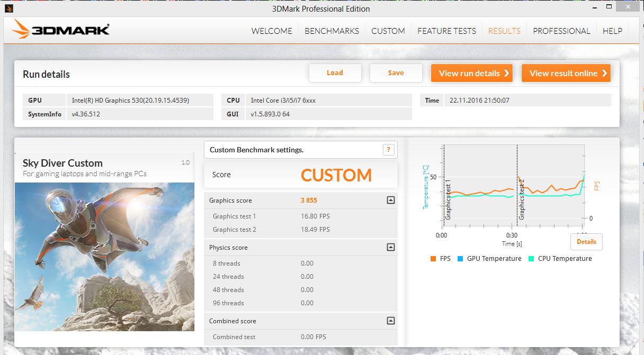
Task: Click the GUI version v1.5.893.0 64
Action: click(x=270, y=114)
